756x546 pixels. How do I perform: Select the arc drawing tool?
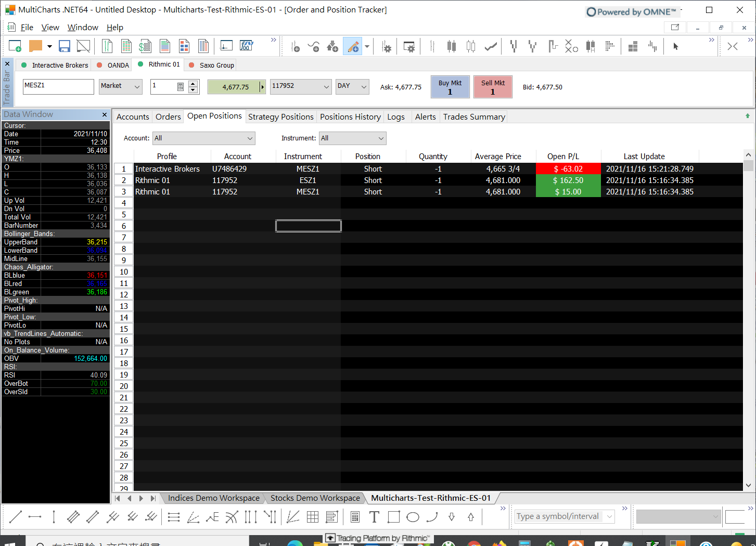432,517
